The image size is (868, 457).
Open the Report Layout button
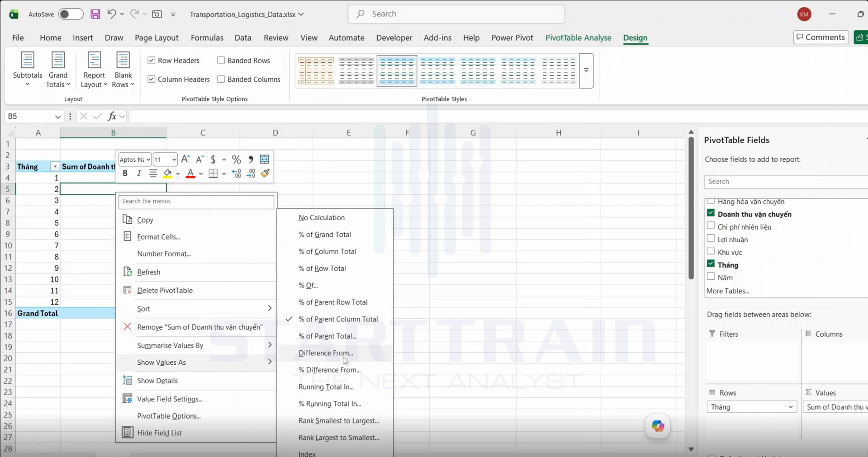pos(94,70)
